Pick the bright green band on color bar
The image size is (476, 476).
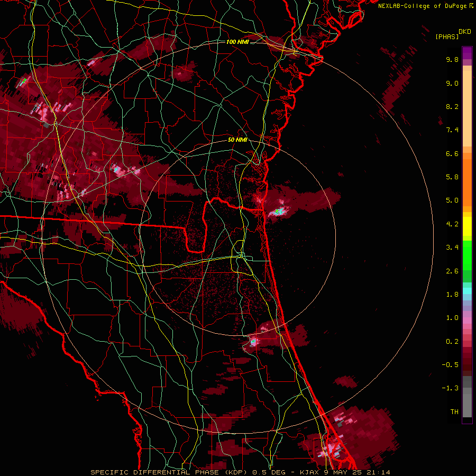click(x=467, y=255)
